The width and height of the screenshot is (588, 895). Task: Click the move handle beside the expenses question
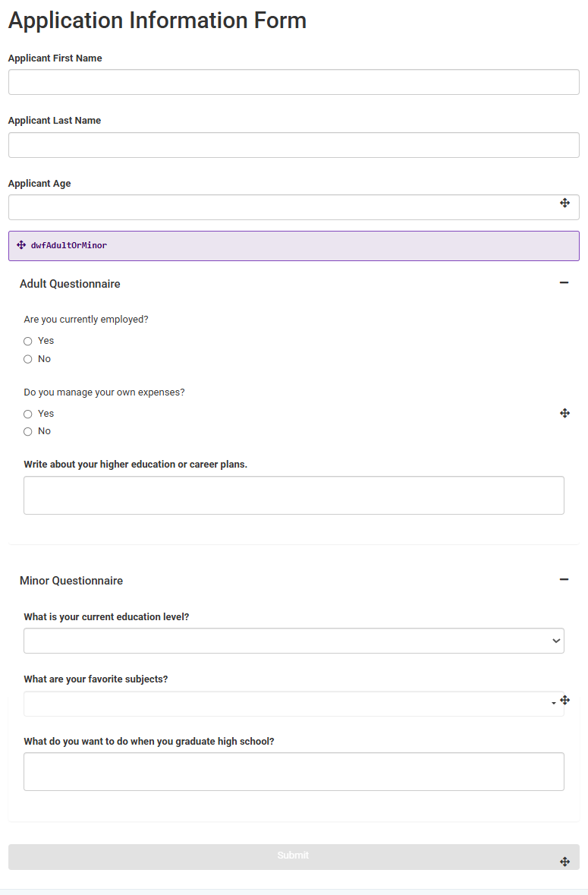[x=564, y=413]
